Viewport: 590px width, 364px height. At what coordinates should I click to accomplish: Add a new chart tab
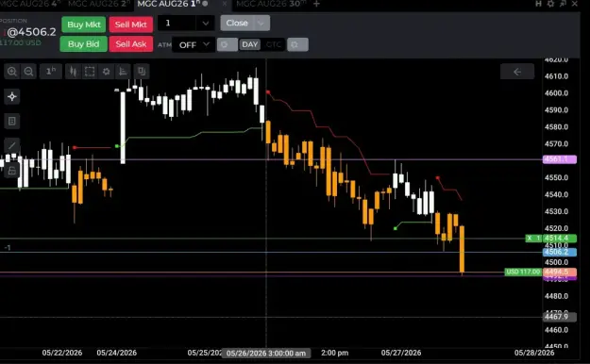pyautogui.click(x=316, y=4)
